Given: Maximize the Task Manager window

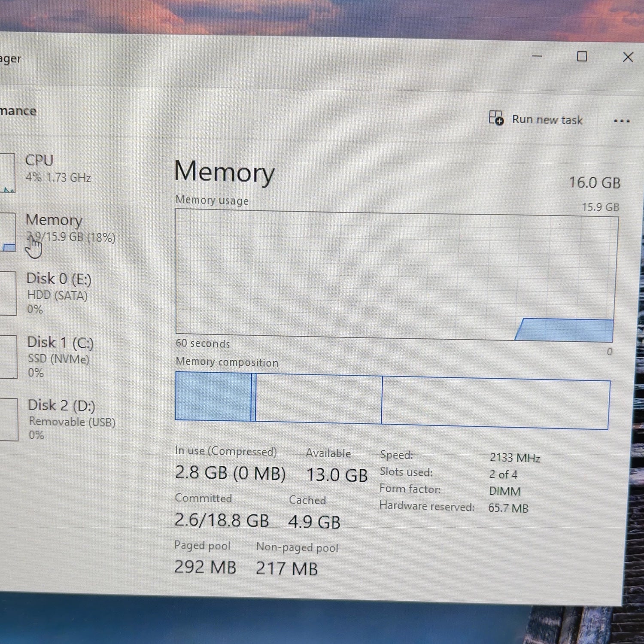Looking at the screenshot, I should coord(582,56).
